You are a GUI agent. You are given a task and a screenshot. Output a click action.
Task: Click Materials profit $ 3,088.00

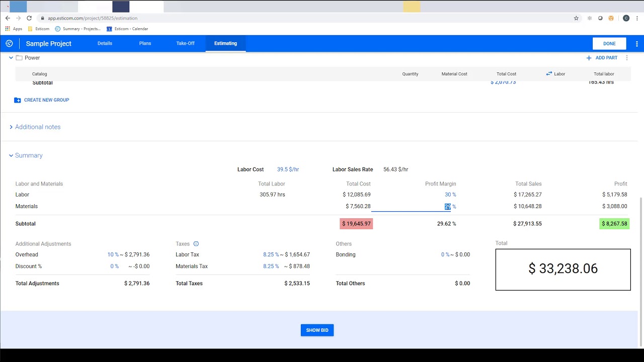click(x=614, y=207)
